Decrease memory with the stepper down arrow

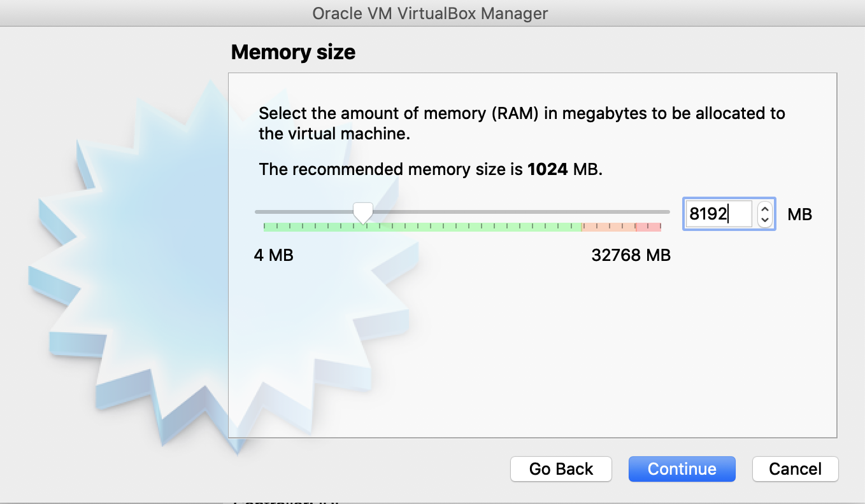tap(765, 220)
